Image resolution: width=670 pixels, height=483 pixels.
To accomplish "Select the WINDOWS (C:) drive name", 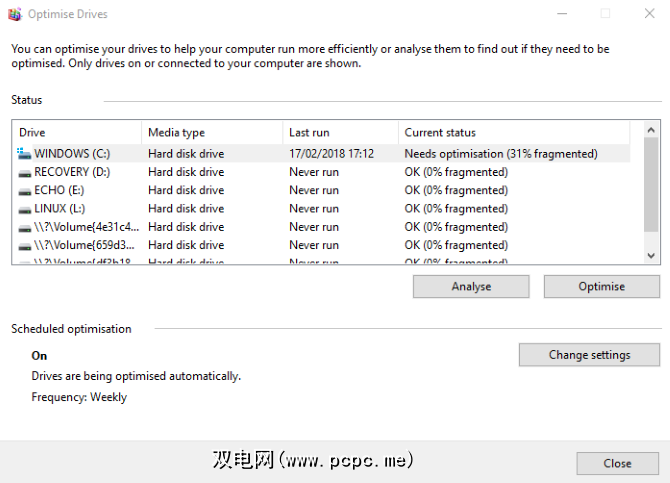I will [72, 153].
